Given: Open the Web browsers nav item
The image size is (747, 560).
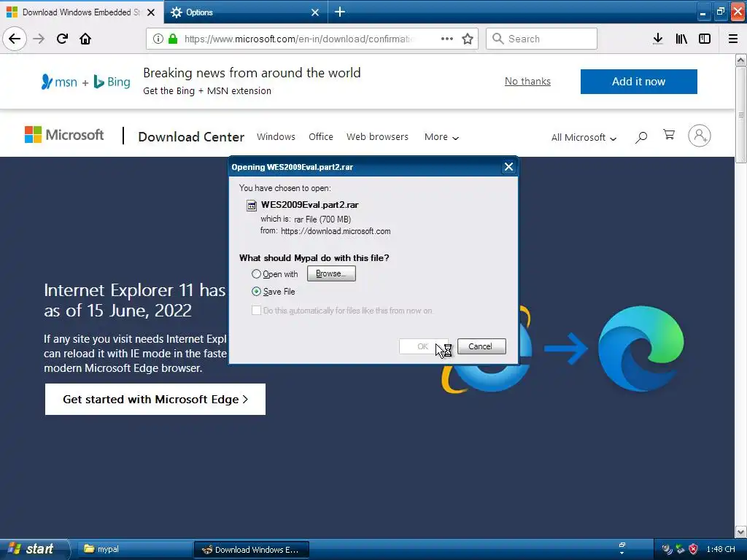Looking at the screenshot, I should tap(377, 136).
